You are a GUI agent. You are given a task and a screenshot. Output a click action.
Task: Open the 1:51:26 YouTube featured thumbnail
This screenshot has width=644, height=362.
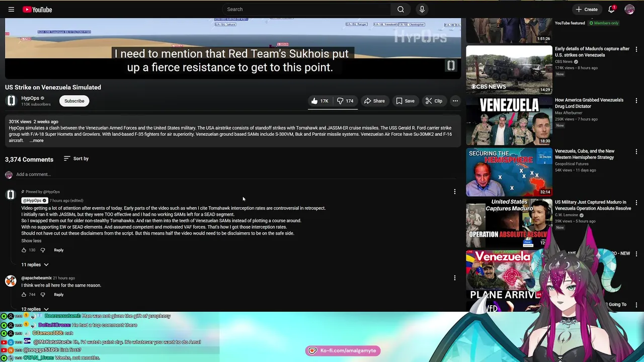click(x=509, y=31)
